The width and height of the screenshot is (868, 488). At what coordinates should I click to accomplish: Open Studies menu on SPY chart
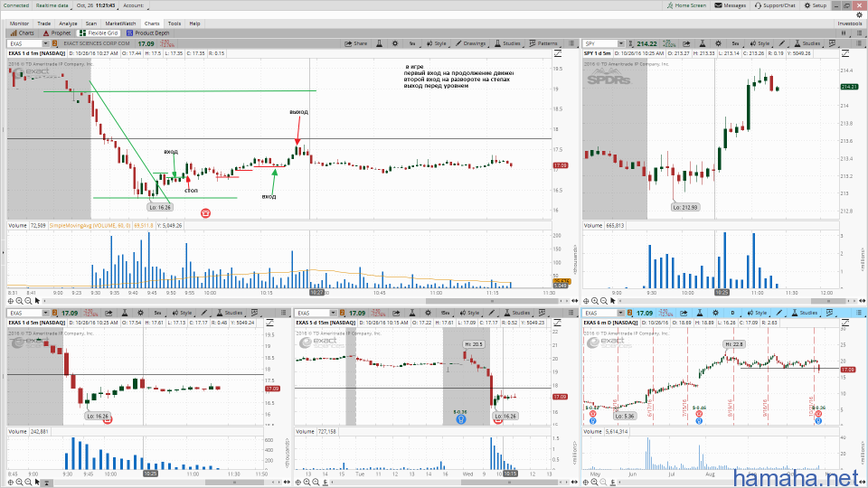807,43
